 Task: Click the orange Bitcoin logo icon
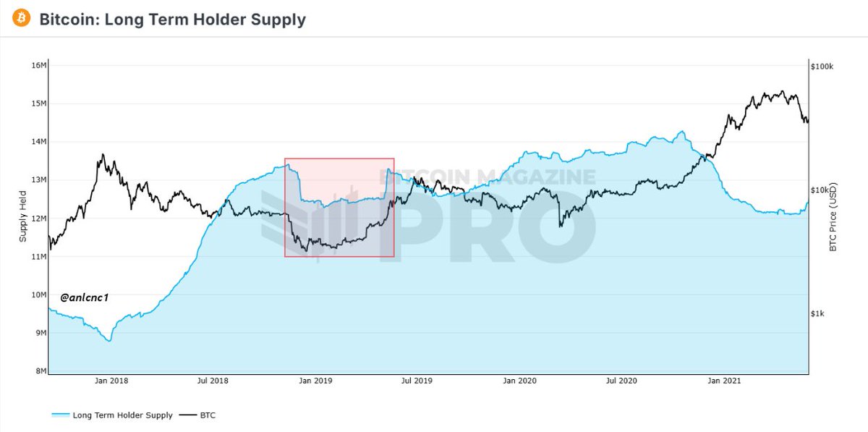pos(21,18)
